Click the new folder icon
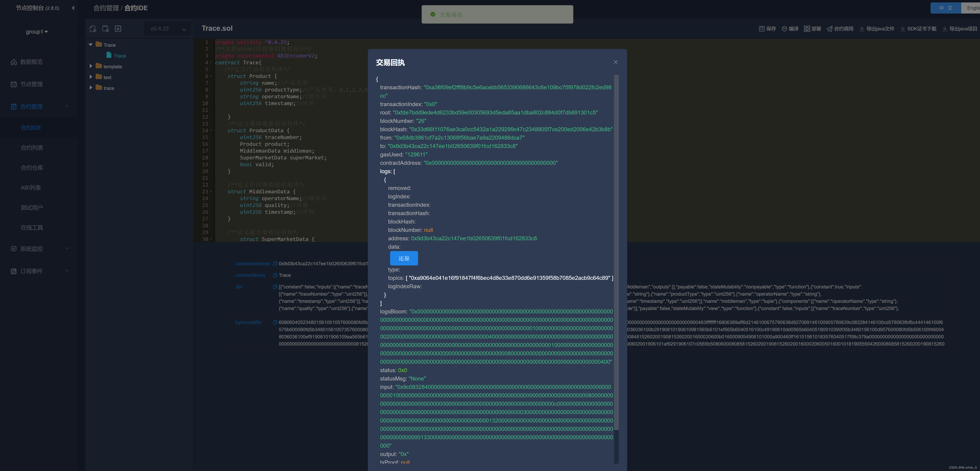 click(105, 29)
